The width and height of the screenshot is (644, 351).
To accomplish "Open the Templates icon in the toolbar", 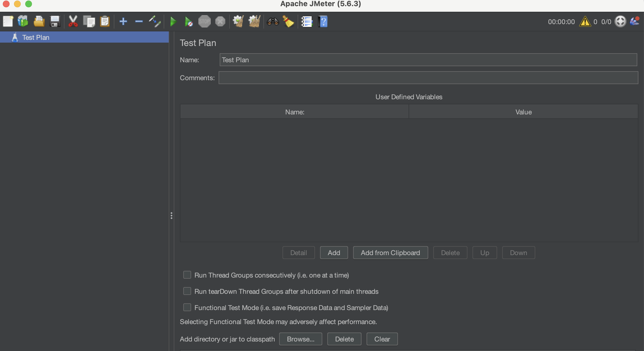I will pyautogui.click(x=23, y=21).
